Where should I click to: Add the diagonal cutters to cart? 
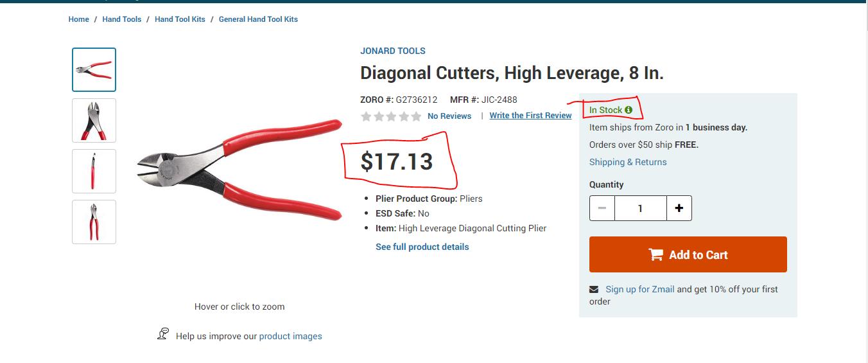click(x=688, y=254)
